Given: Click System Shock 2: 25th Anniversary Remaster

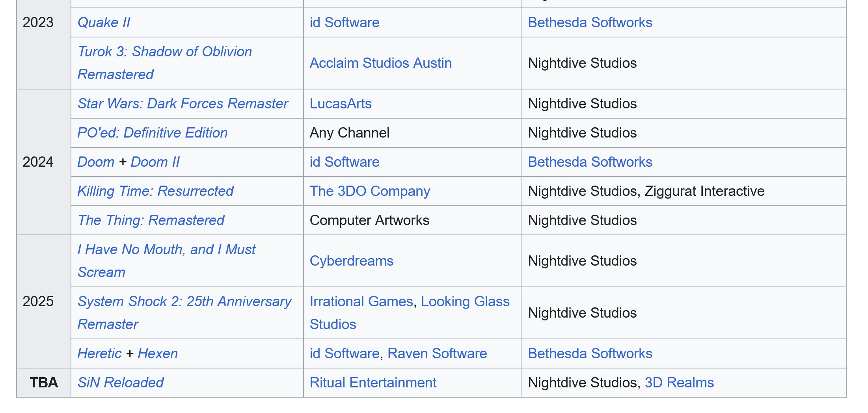Looking at the screenshot, I should (184, 301).
